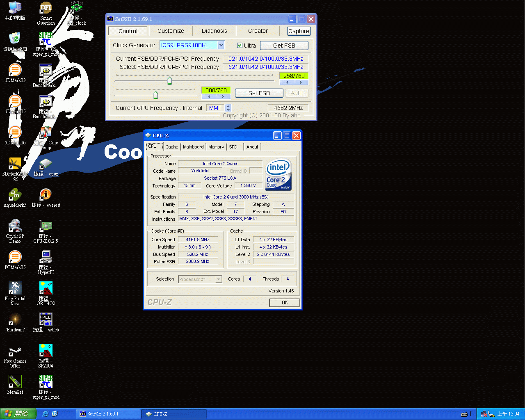This screenshot has height=420, width=525.
Task: Click the upper FSB slider thumb
Action: 169,80
